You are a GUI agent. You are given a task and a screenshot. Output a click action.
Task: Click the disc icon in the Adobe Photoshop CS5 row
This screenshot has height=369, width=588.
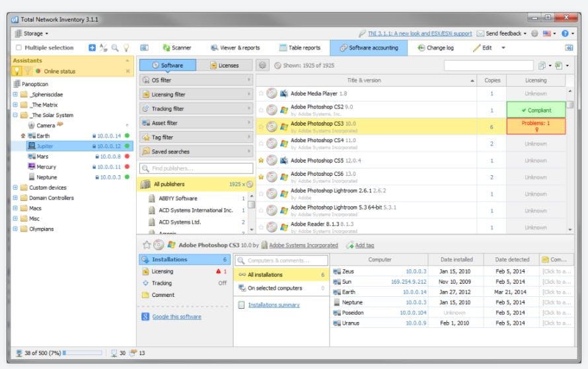pos(272,160)
